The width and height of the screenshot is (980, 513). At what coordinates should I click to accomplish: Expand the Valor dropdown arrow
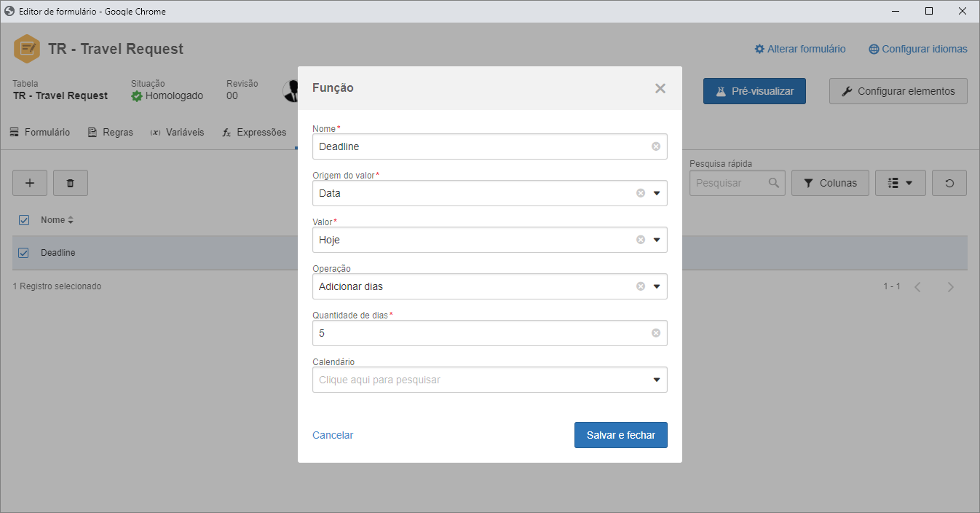tap(657, 240)
